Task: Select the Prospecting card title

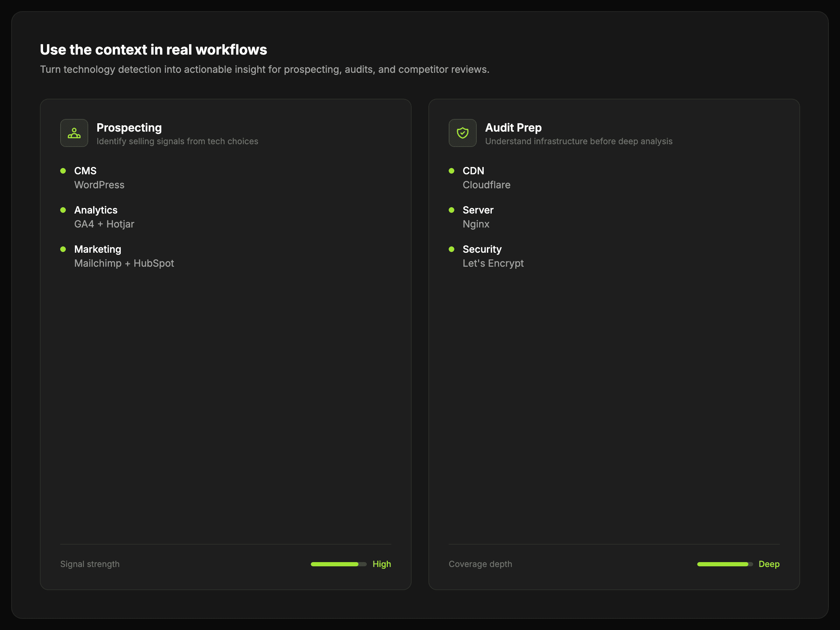Action: pyautogui.click(x=129, y=128)
